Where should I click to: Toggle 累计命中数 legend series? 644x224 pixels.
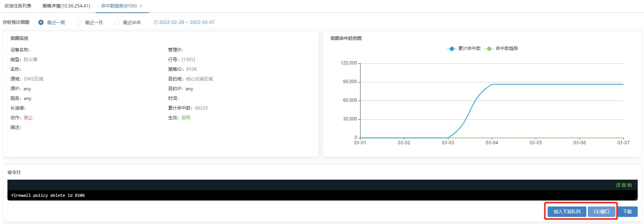pos(469,48)
